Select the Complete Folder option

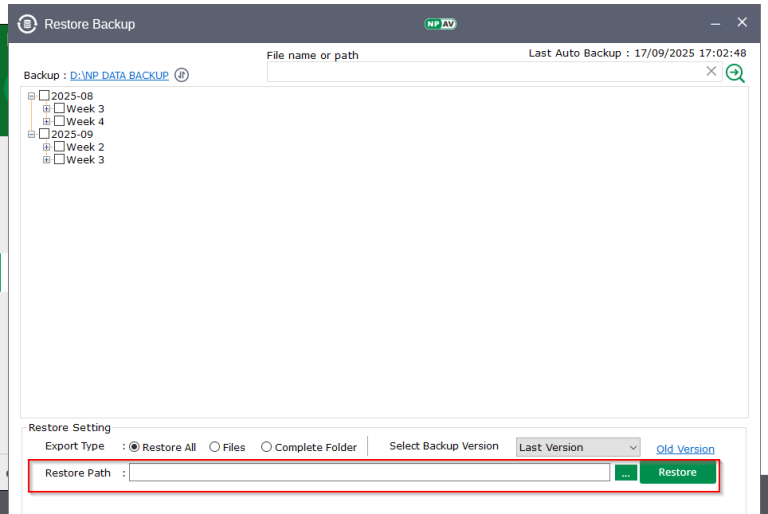pos(266,447)
